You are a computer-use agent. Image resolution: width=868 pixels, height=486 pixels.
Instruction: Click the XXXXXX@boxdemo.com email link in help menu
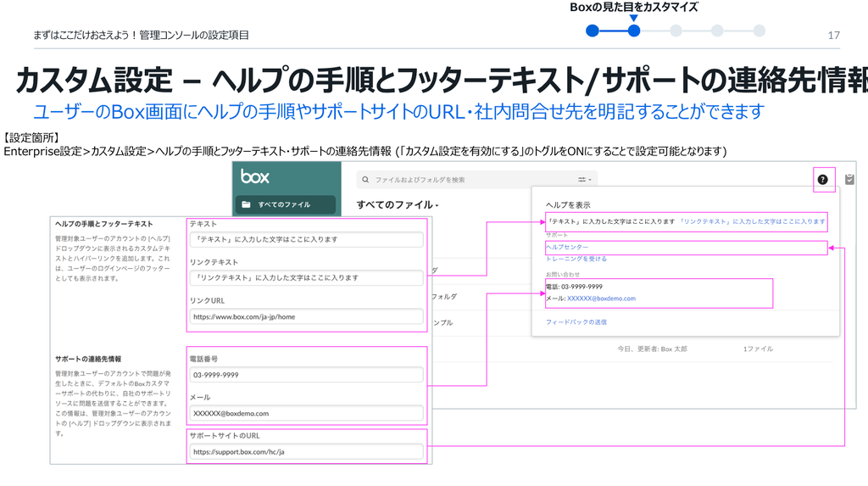point(601,299)
